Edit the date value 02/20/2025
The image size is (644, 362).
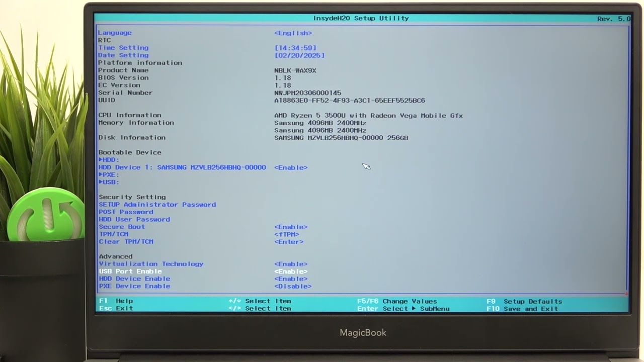click(x=299, y=56)
